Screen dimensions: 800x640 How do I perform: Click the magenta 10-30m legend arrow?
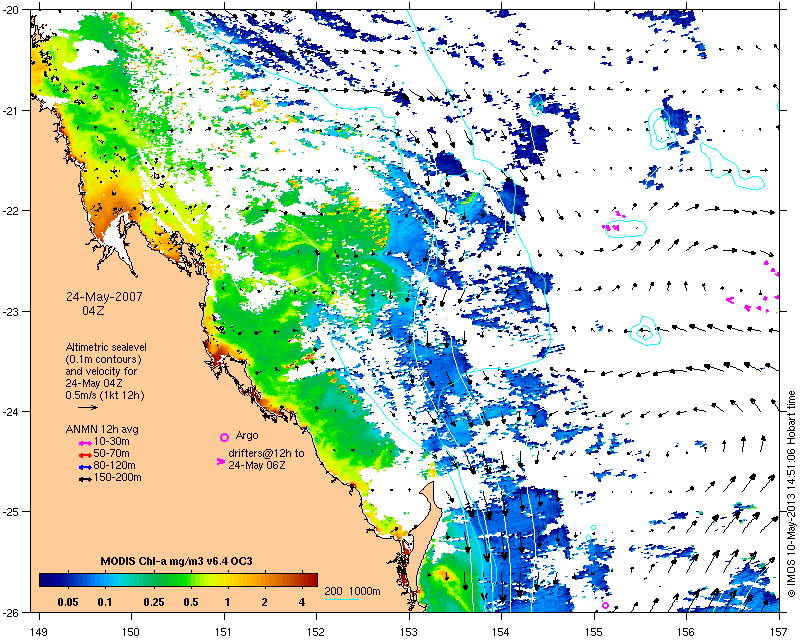tap(85, 443)
